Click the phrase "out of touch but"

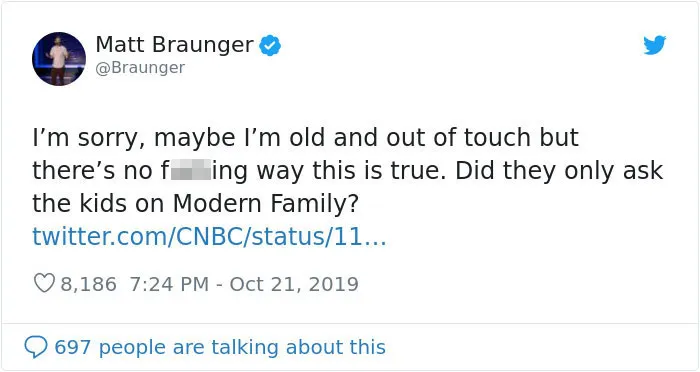coord(483,137)
